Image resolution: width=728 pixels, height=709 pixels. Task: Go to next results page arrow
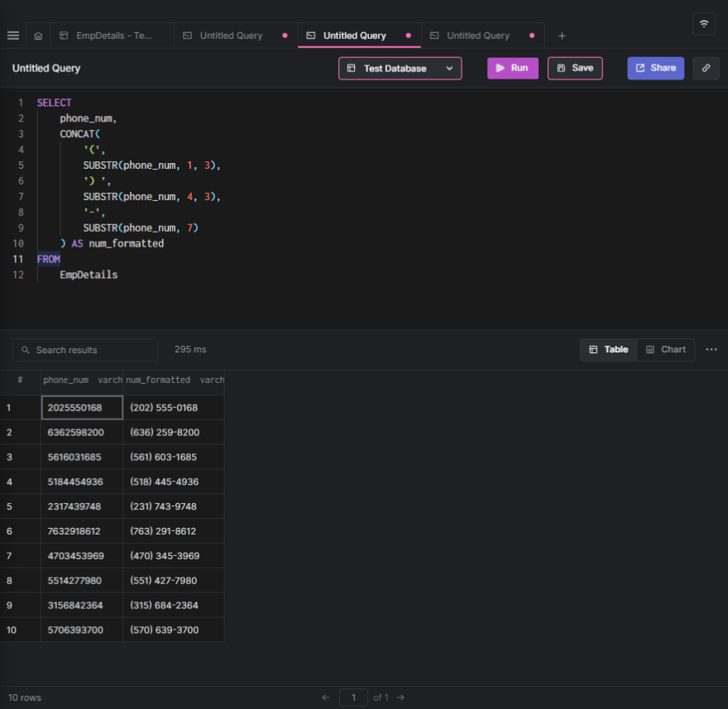(x=400, y=697)
